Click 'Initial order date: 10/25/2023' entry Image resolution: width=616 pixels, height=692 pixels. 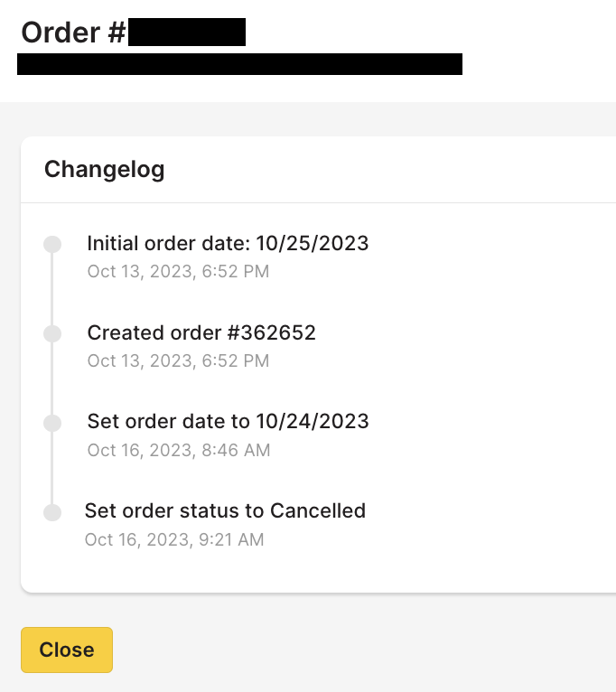[228, 243]
